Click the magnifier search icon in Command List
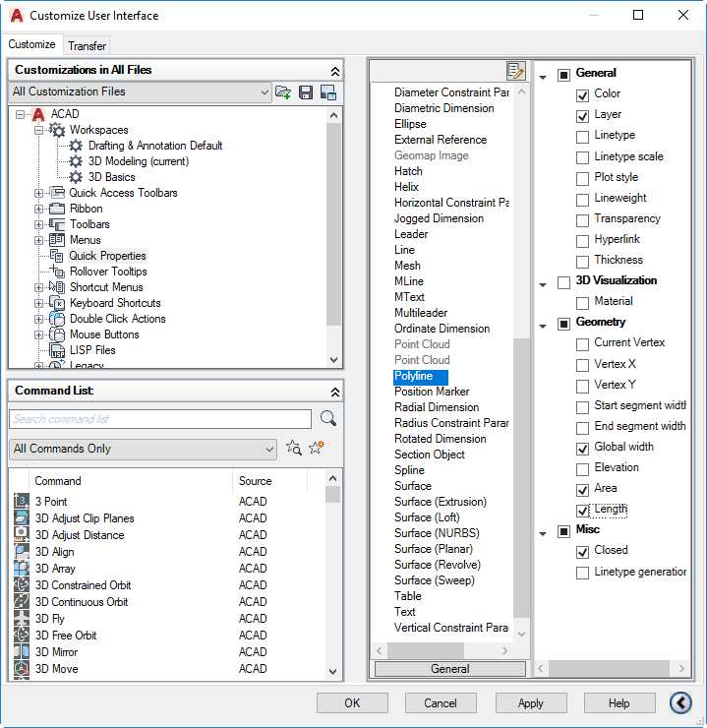 point(328,418)
